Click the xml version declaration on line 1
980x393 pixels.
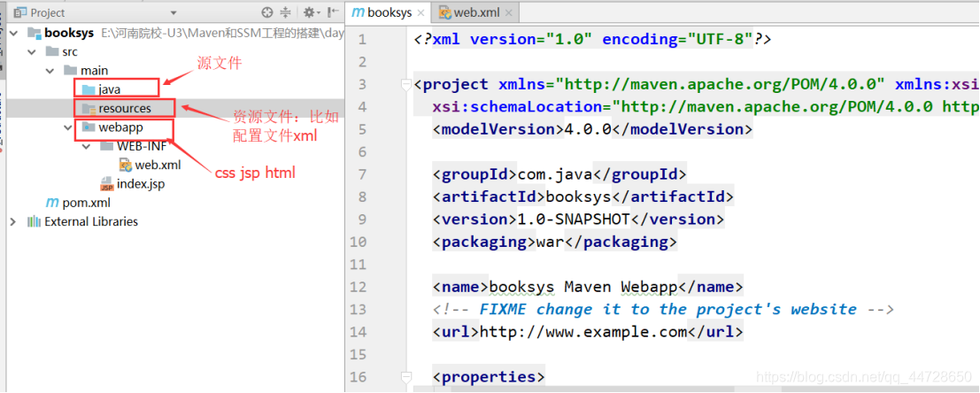[x=592, y=39]
